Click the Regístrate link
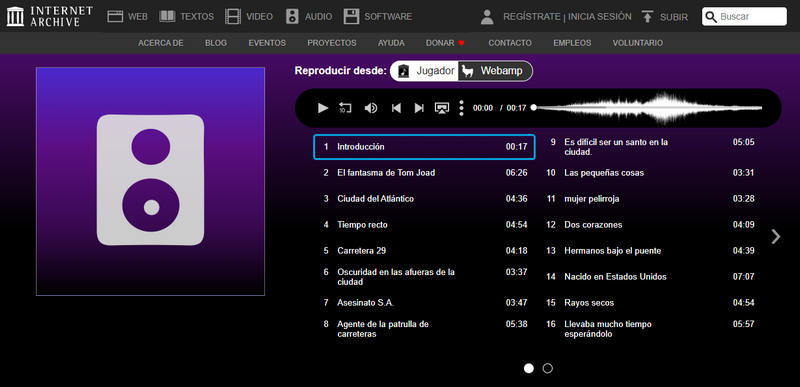 [532, 17]
